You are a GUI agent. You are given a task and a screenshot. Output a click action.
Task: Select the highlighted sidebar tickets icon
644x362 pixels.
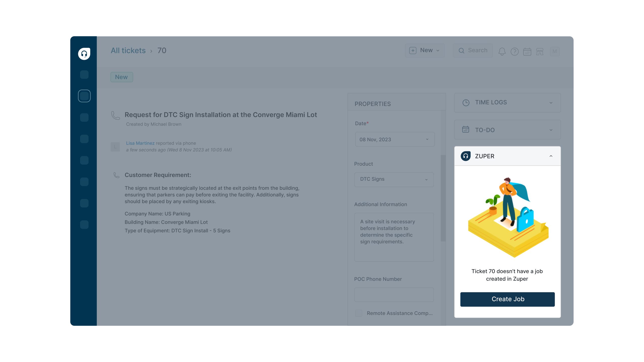click(84, 96)
